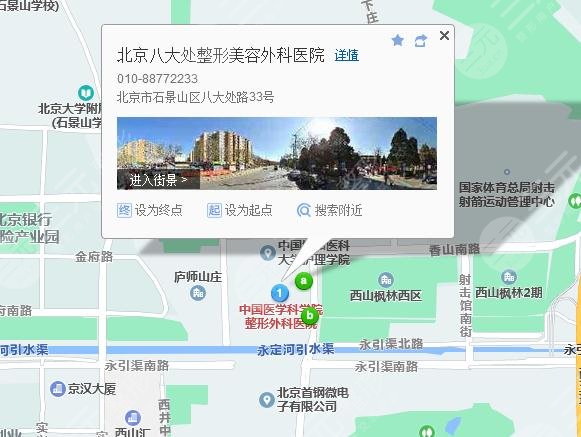Click the 西山枫林2期 text label
Image resolution: width=581 pixels, height=437 pixels.
(508, 293)
